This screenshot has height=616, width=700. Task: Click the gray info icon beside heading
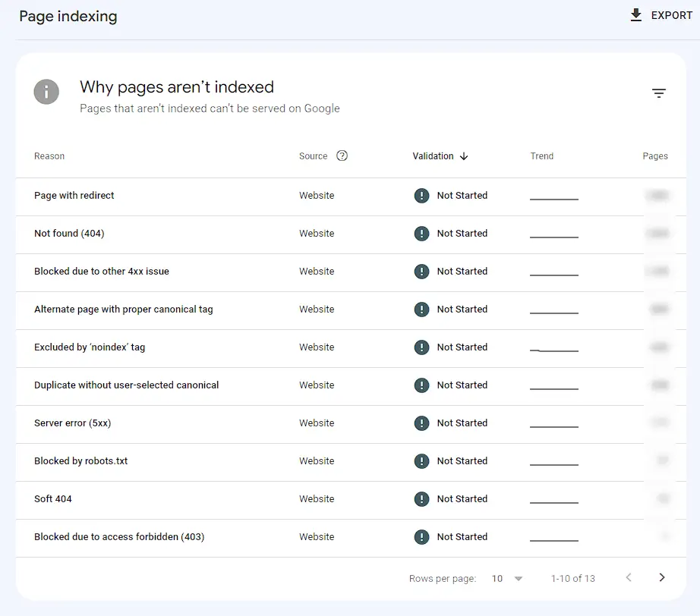coord(46,92)
